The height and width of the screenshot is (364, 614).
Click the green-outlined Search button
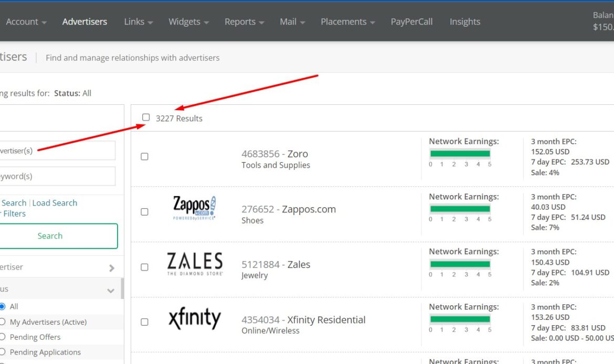[x=58, y=236]
